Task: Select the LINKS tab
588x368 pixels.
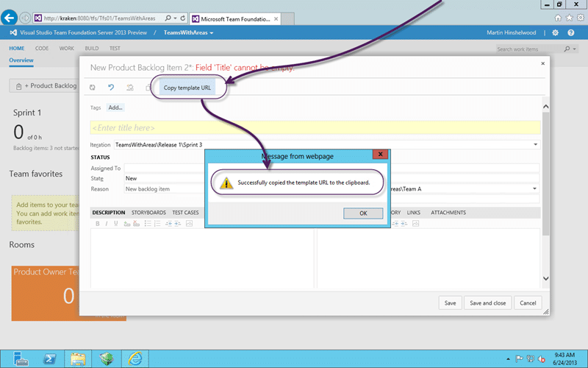Action: pos(414,213)
